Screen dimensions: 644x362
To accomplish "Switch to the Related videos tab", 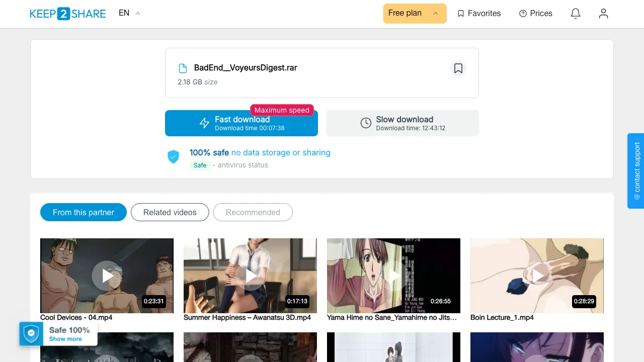I will [170, 212].
